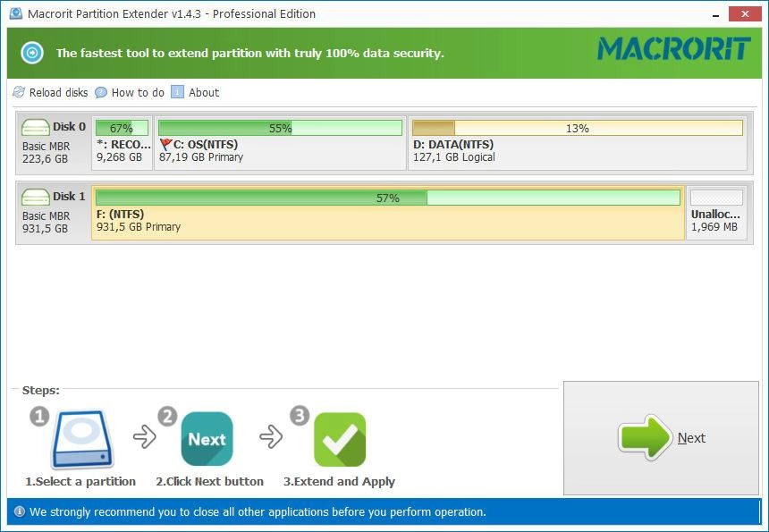Select the Unallocated 1,969 MB space
The height and width of the screenshot is (532, 769).
(716, 213)
